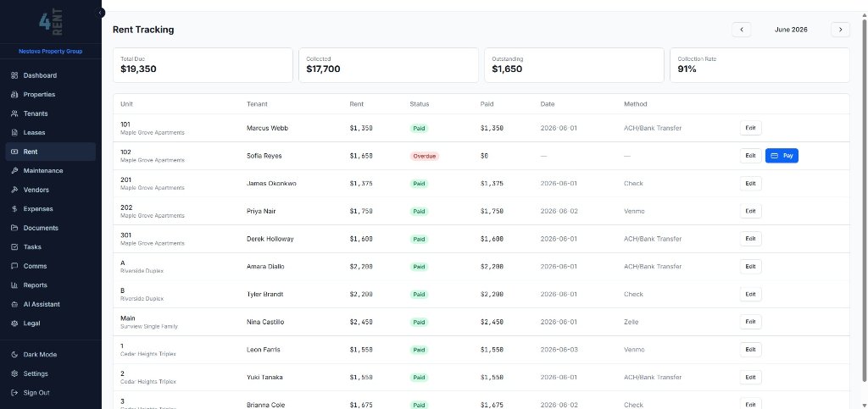Click the Rent banknote icon in sidebar
The image size is (868, 409).
(x=14, y=152)
